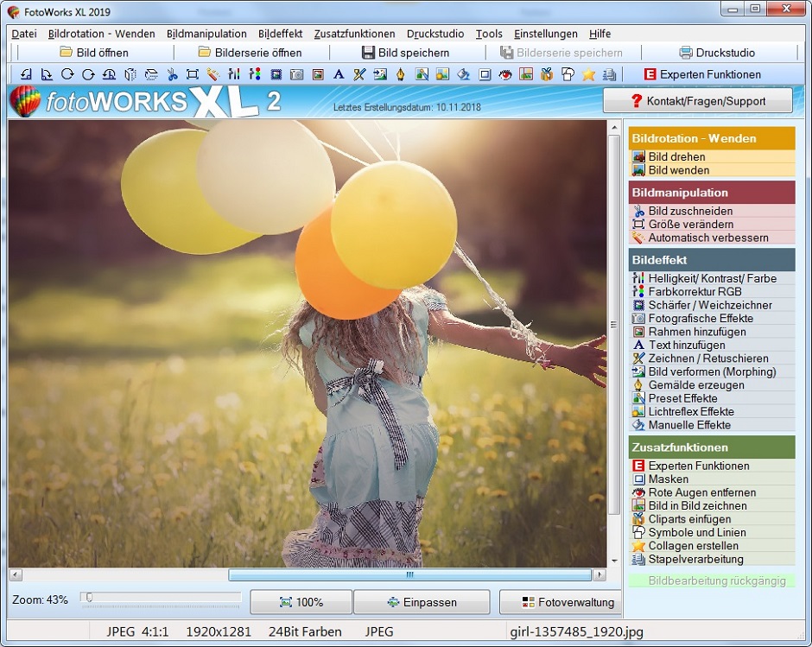Open the Bildeffekt menu in the menu bar

(280, 34)
